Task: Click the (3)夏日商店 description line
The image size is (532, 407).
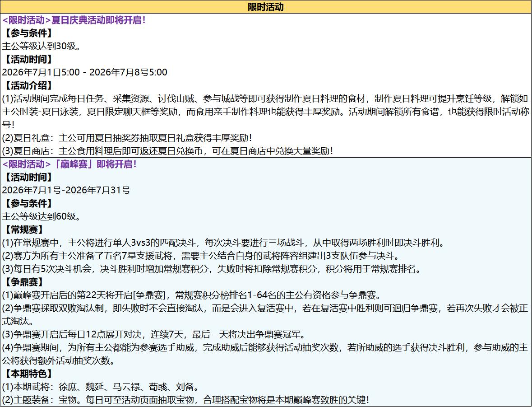Action: (168, 151)
